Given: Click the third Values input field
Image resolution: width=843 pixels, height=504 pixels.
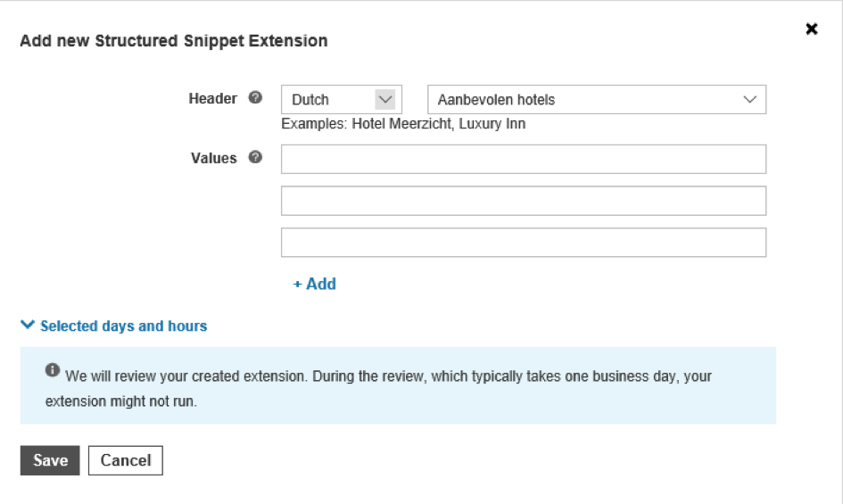Looking at the screenshot, I should tap(524, 243).
